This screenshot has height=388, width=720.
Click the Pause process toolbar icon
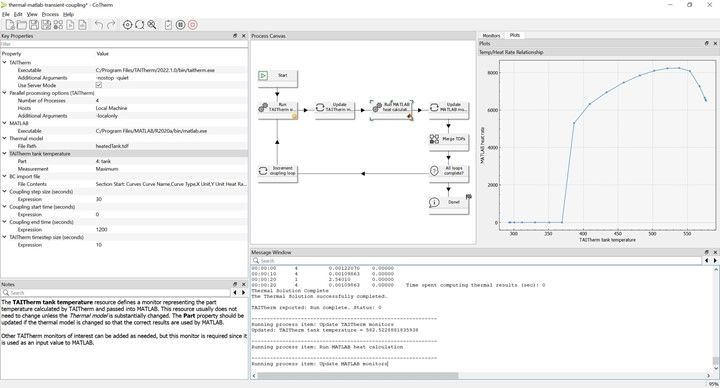pos(180,25)
